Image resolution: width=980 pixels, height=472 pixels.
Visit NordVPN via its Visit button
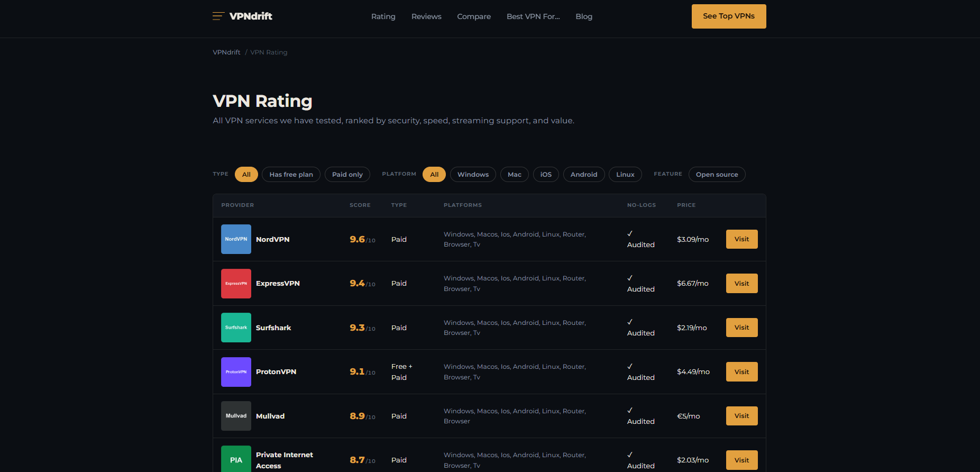tap(741, 239)
